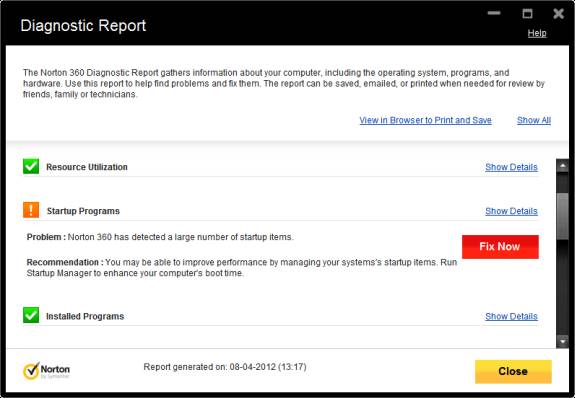Click the Report generated on date text

(225, 367)
